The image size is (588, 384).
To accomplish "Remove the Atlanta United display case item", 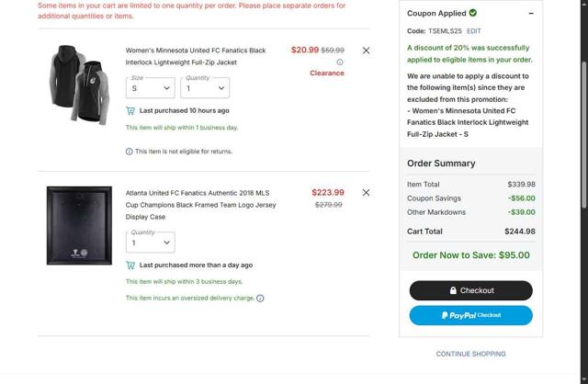I will click(367, 193).
